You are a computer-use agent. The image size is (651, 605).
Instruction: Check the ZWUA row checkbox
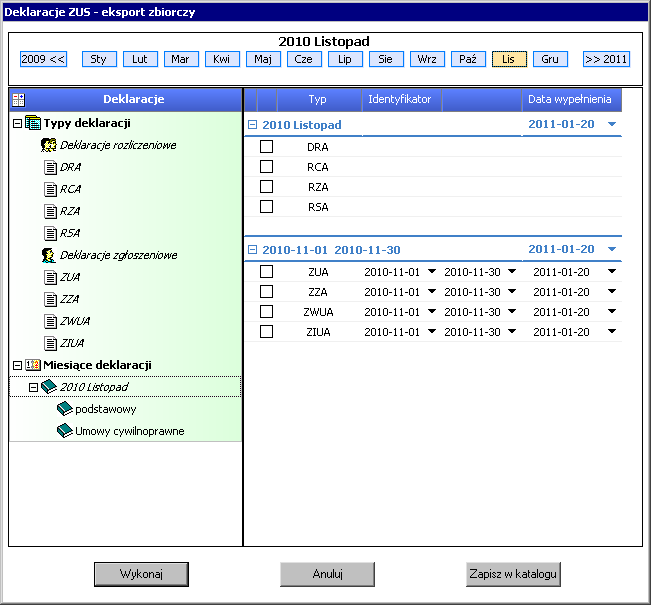tap(267, 311)
